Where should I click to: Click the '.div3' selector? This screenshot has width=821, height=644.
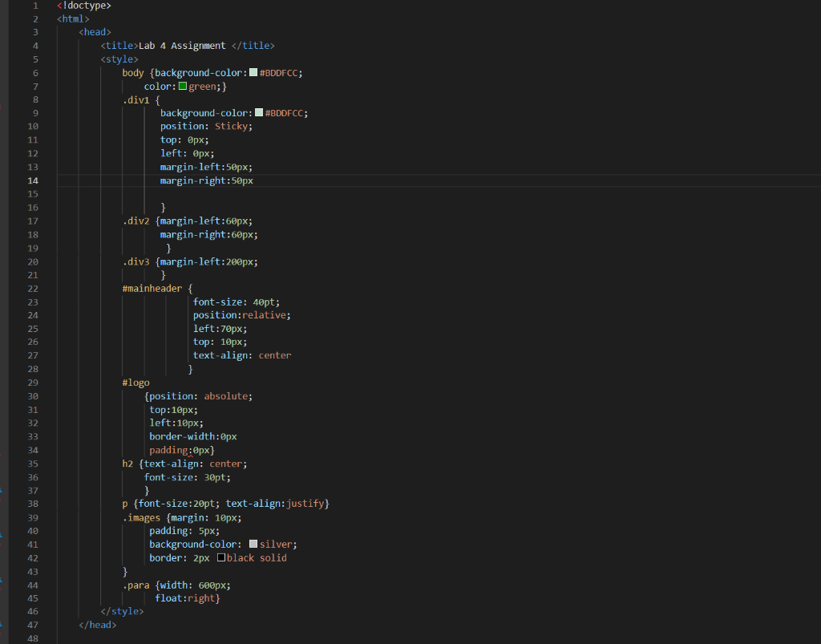coord(136,261)
